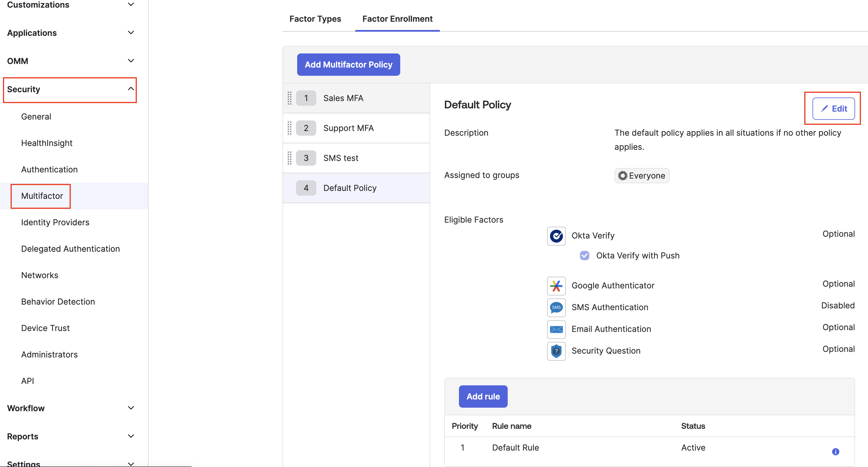This screenshot has width=868, height=467.
Task: Click the Add Multifactor Policy button
Action: click(349, 65)
